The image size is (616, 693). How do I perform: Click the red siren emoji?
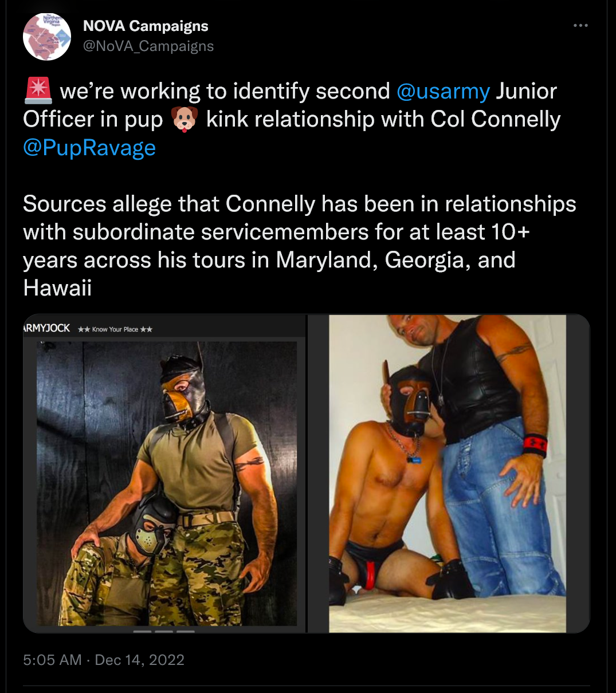click(x=38, y=91)
